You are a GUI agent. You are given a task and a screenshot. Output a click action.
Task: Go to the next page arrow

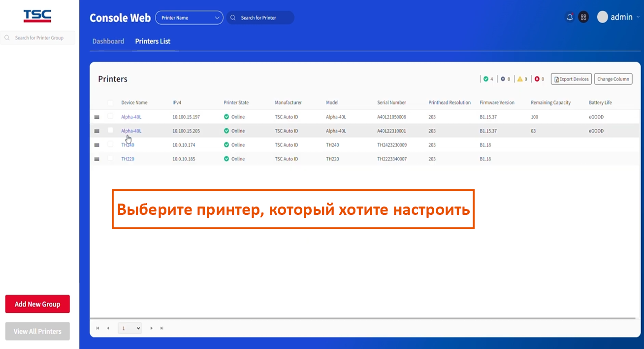(x=152, y=328)
